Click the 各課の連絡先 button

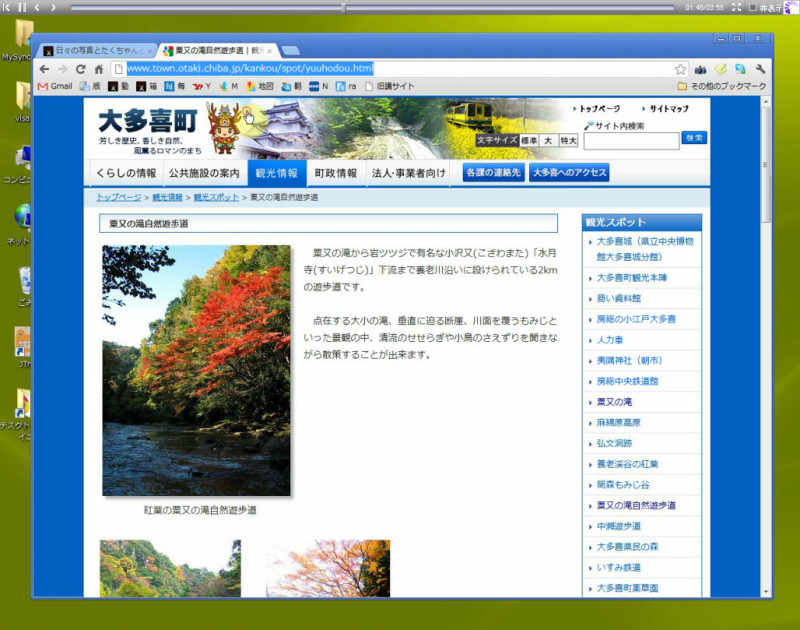tap(493, 172)
